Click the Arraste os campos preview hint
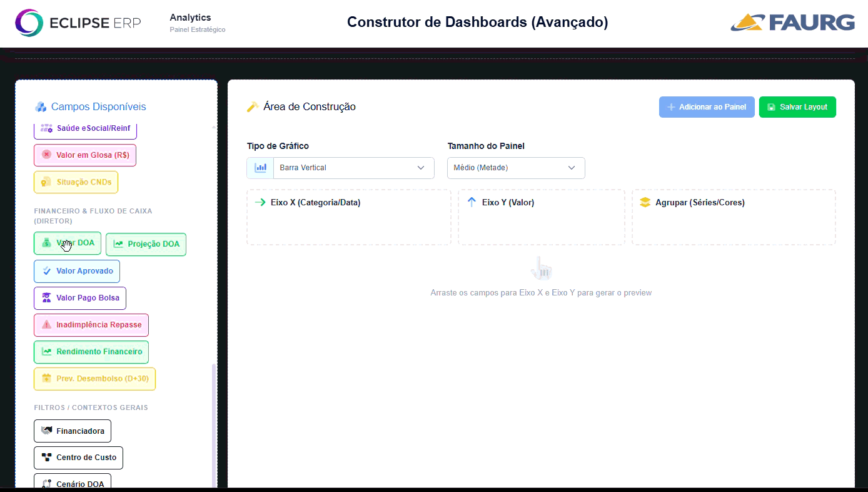 [x=541, y=292]
